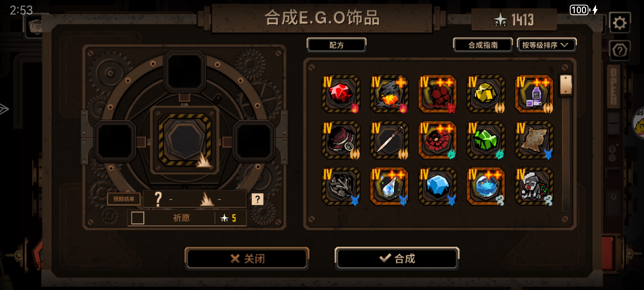Open the 合成指南 synthesis guide
Screen dimensions: 644x290
coord(483,45)
